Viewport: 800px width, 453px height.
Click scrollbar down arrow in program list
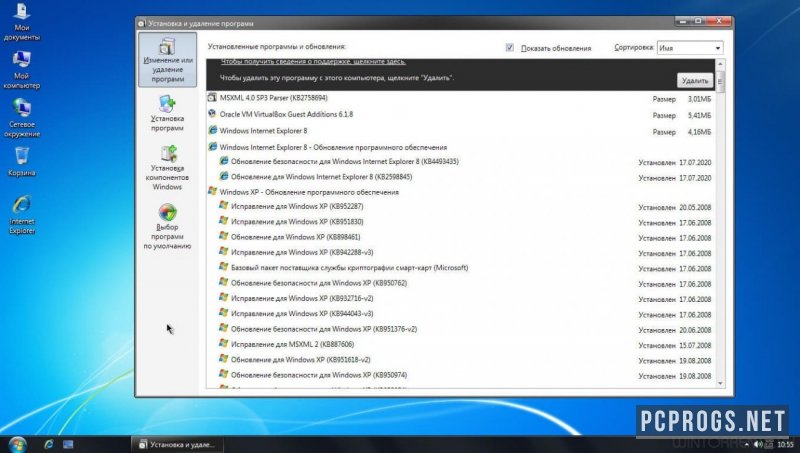tap(720, 383)
